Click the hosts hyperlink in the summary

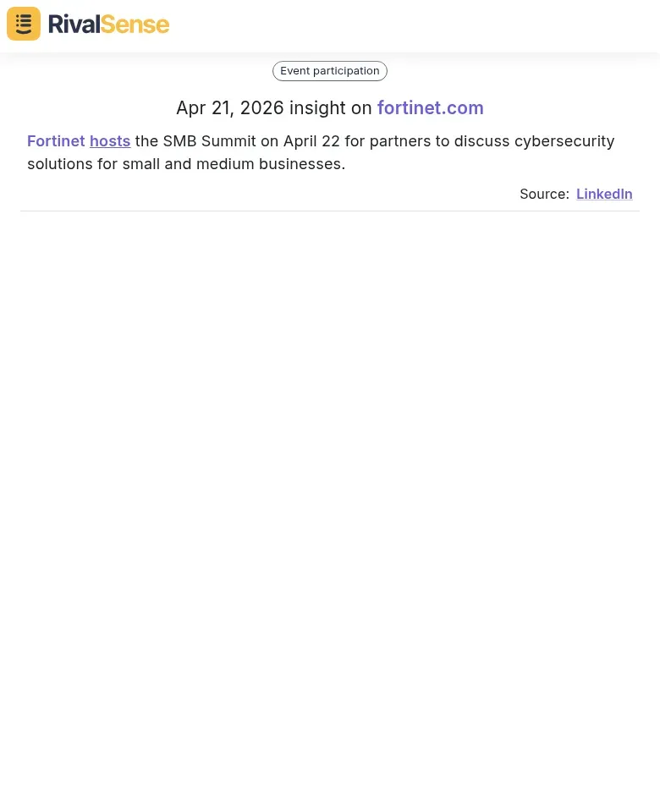click(110, 140)
